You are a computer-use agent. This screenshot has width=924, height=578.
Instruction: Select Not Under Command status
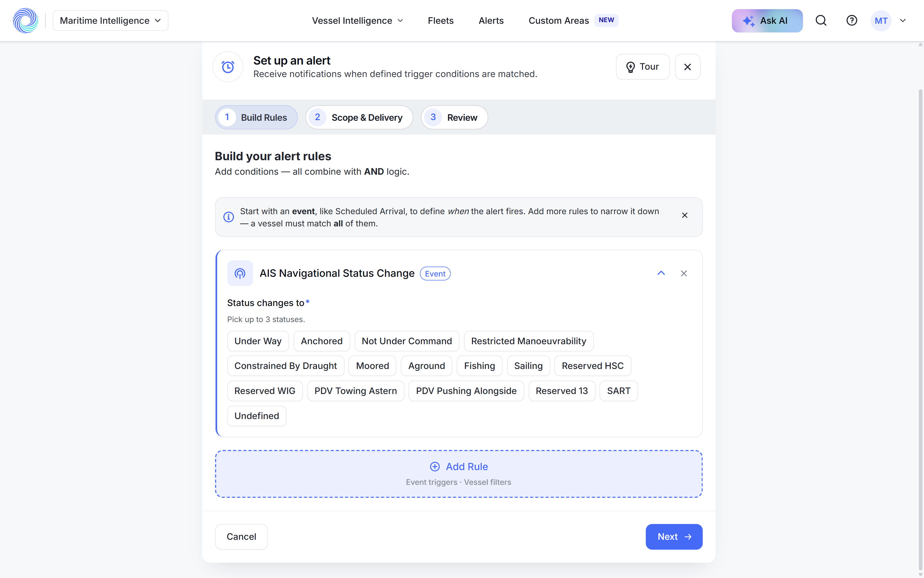point(406,341)
